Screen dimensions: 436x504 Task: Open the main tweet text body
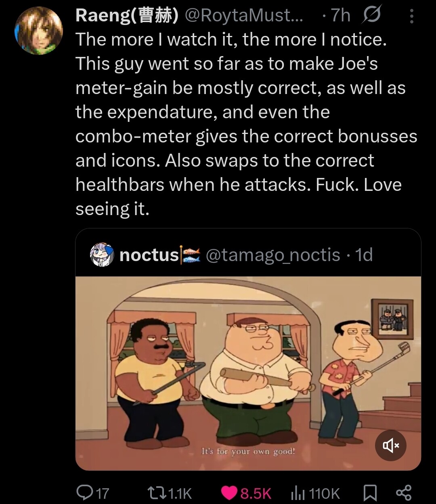coord(246,124)
